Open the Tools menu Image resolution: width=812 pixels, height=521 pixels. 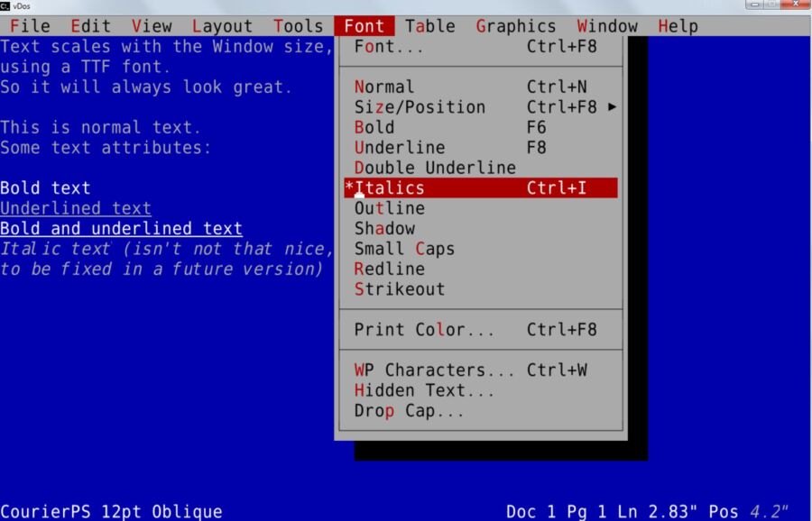pos(299,26)
